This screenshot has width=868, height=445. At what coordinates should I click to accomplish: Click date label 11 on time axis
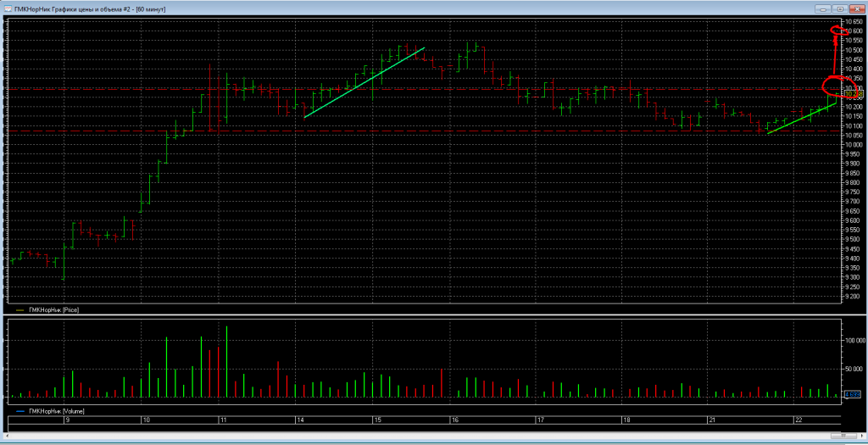[224, 420]
